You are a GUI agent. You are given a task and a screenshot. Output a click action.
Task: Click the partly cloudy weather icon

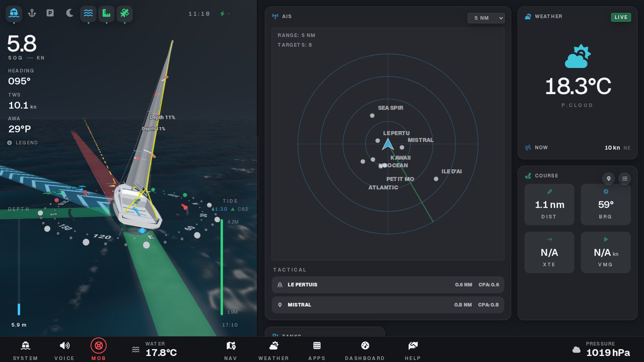[x=578, y=56]
